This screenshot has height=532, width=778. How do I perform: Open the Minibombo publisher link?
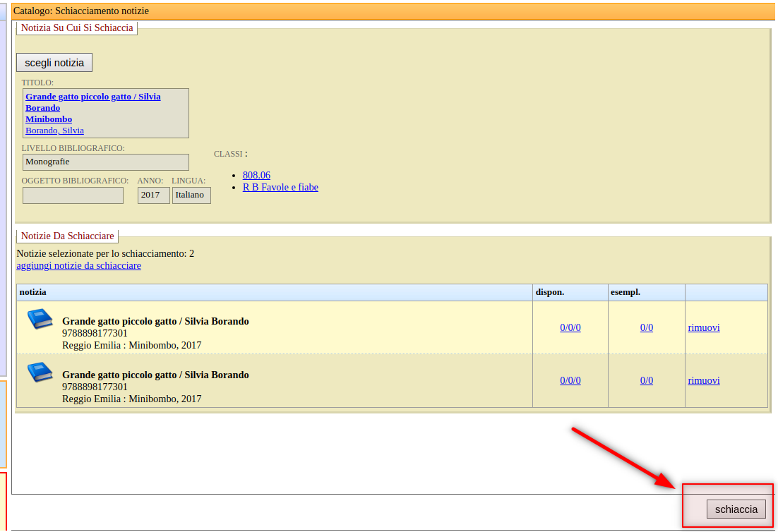(x=49, y=119)
